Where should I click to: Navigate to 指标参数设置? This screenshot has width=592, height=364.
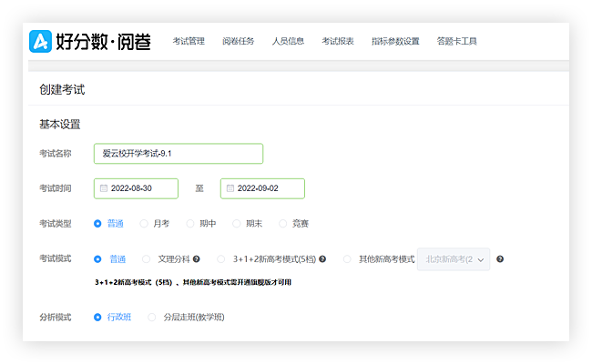point(395,42)
